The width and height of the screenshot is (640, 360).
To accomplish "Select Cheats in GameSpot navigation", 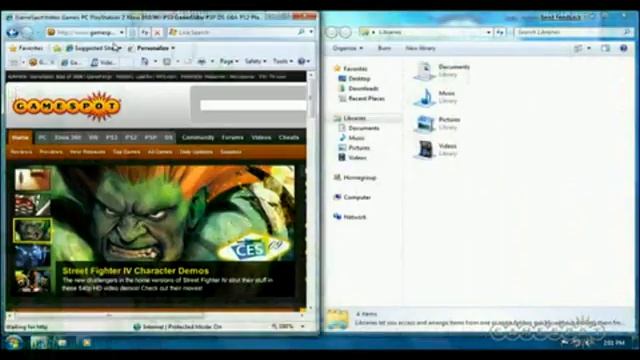I will (289, 138).
